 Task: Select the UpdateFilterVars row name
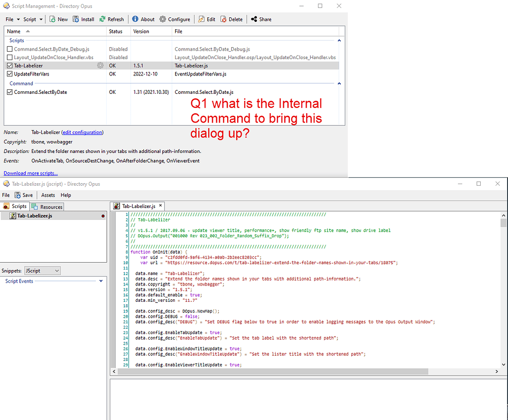click(31, 74)
